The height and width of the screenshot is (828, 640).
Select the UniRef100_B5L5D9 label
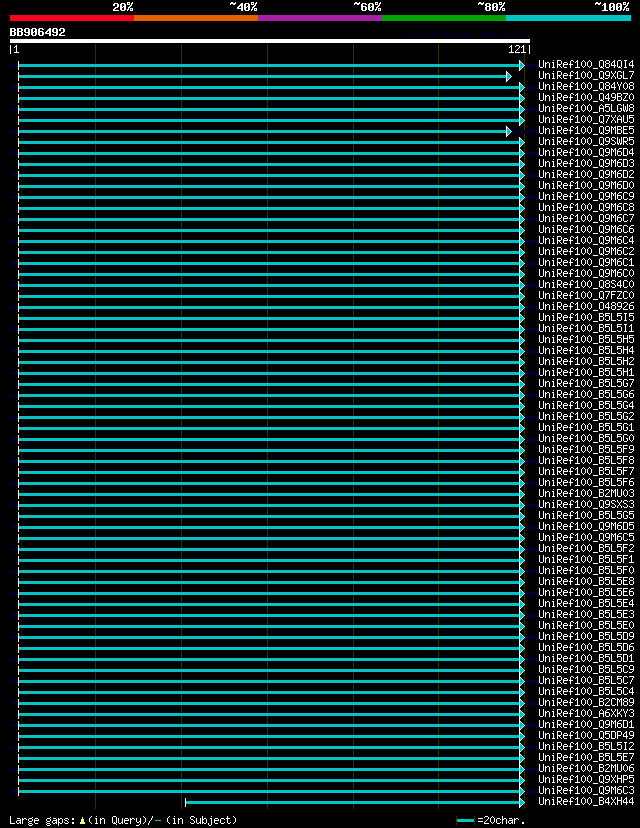[586, 636]
